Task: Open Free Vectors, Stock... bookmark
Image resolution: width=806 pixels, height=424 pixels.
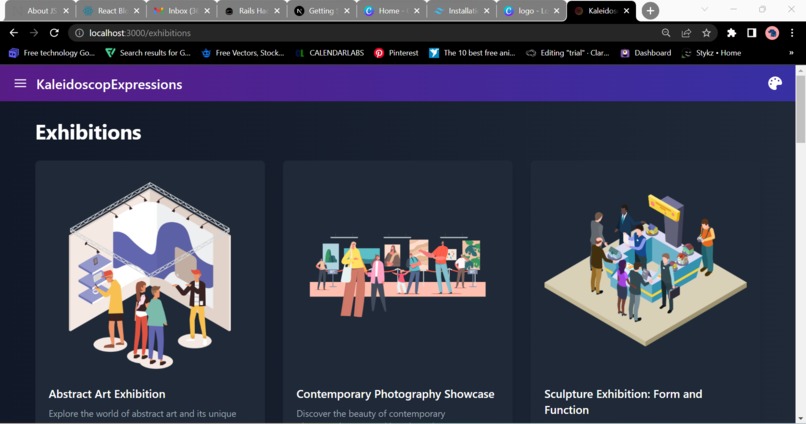Action: tap(243, 53)
